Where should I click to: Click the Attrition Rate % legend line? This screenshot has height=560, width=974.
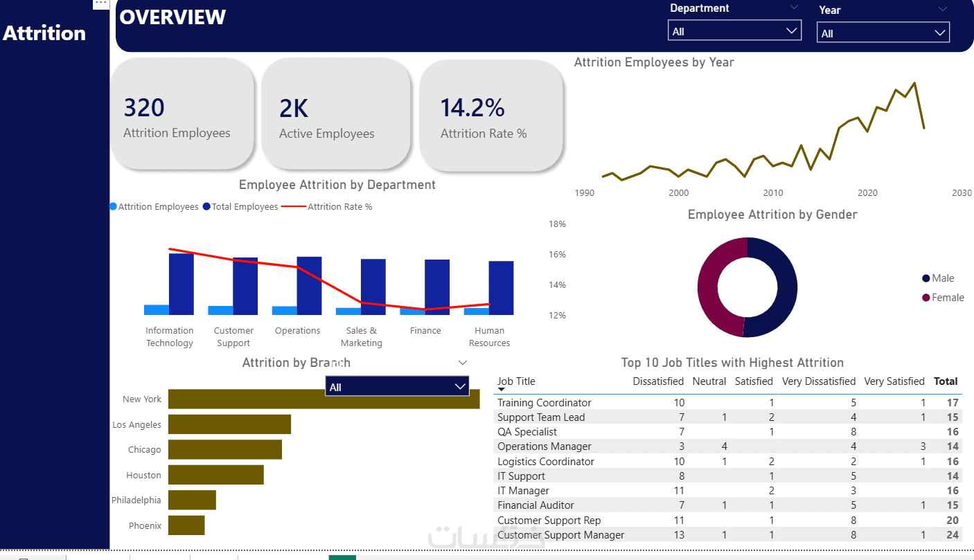tap(294, 206)
